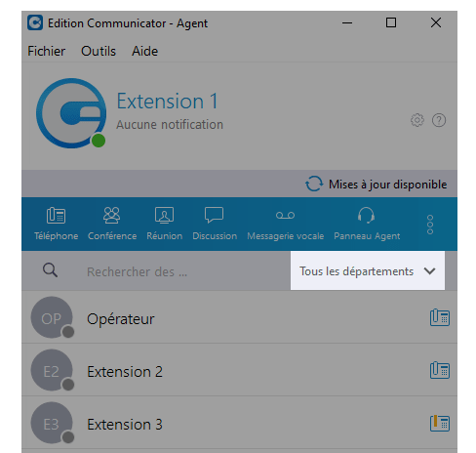
Task: Open the Réunion icon
Action: tap(164, 216)
